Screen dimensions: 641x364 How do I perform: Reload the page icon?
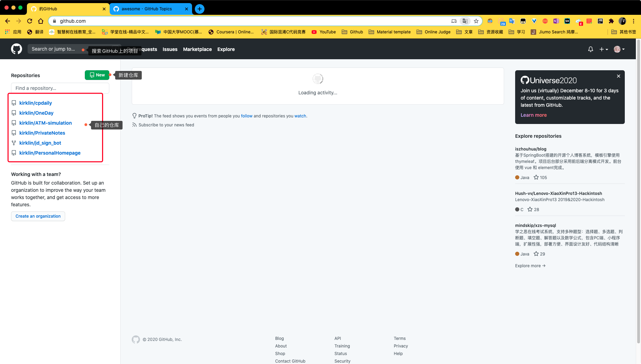[30, 21]
